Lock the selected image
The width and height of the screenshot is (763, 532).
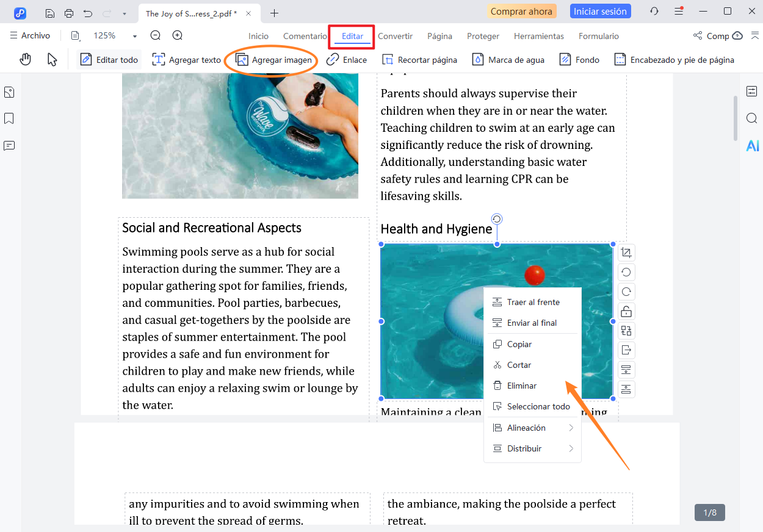tap(626, 311)
